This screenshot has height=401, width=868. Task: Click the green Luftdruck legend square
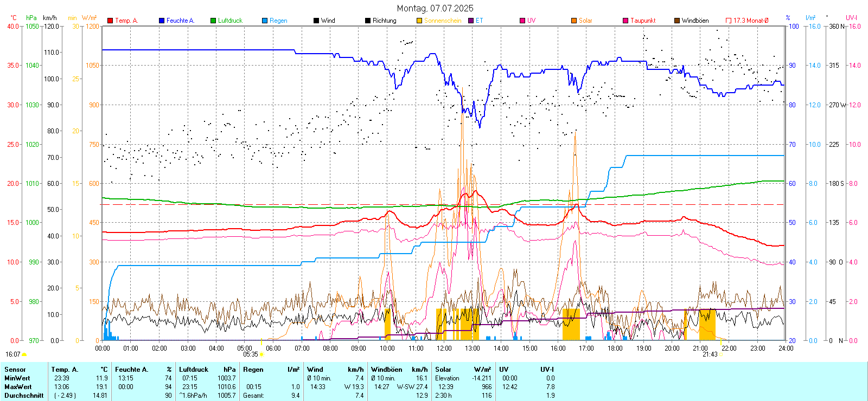click(x=213, y=21)
